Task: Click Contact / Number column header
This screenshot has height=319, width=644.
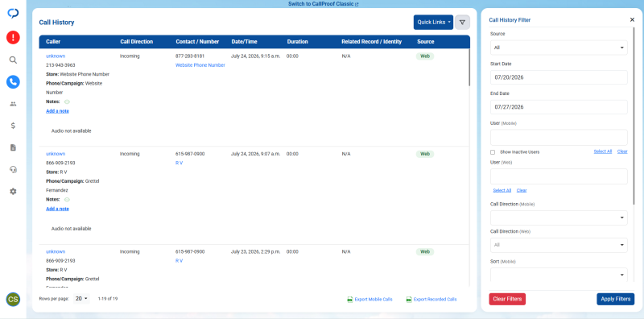Action: (x=197, y=42)
